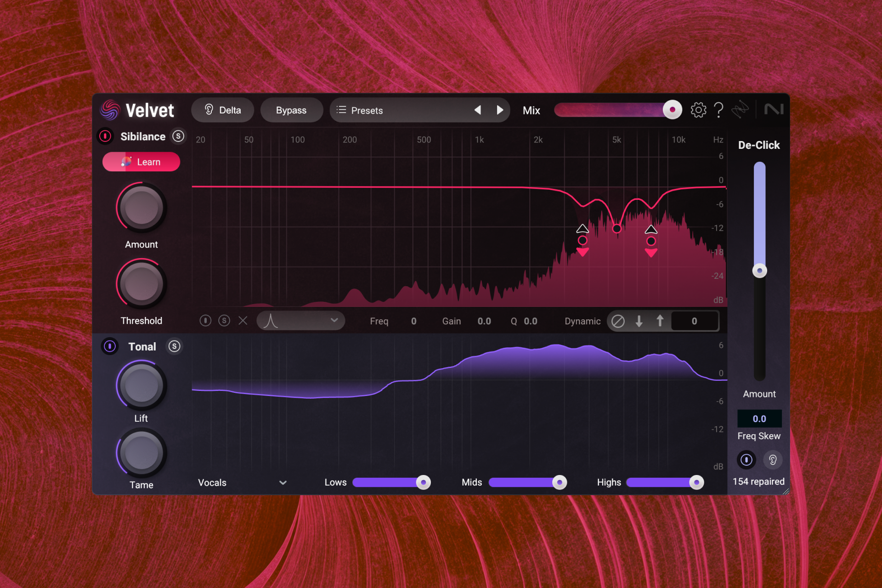Toggle Tonal module power button
Image resolution: width=882 pixels, height=588 pixels.
[110, 346]
